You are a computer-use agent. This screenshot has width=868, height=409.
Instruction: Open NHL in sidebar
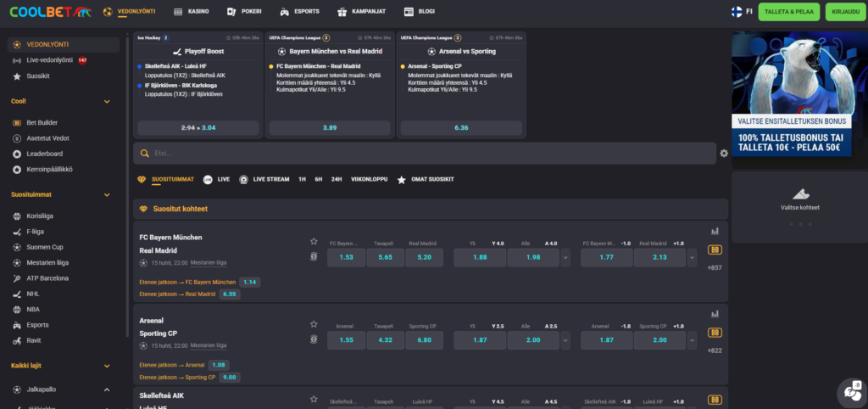(x=33, y=294)
